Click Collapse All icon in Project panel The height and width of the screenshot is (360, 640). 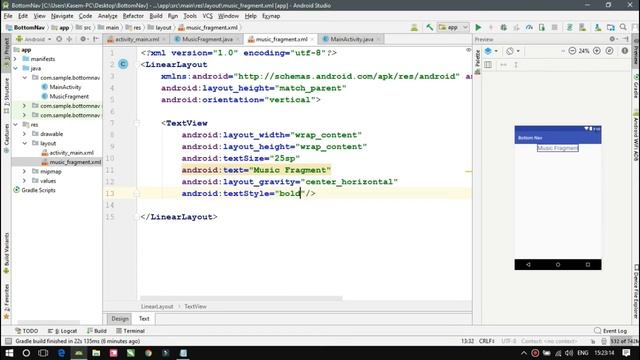tap(69, 39)
